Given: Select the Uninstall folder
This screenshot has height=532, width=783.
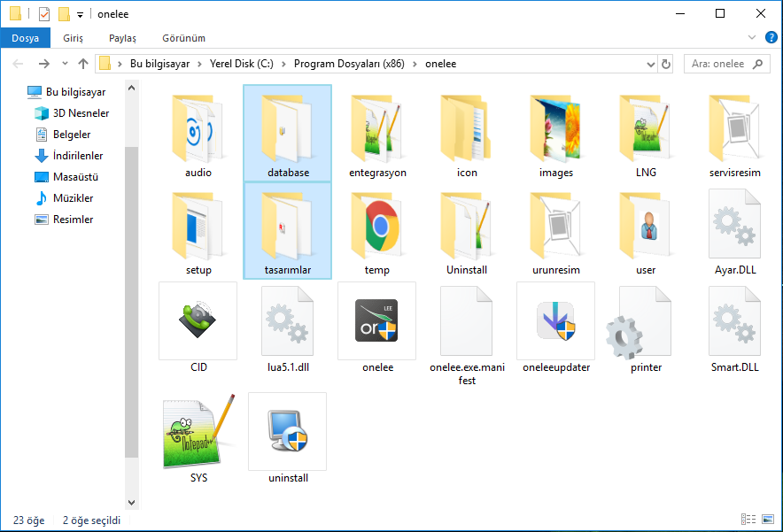Looking at the screenshot, I should click(x=467, y=231).
